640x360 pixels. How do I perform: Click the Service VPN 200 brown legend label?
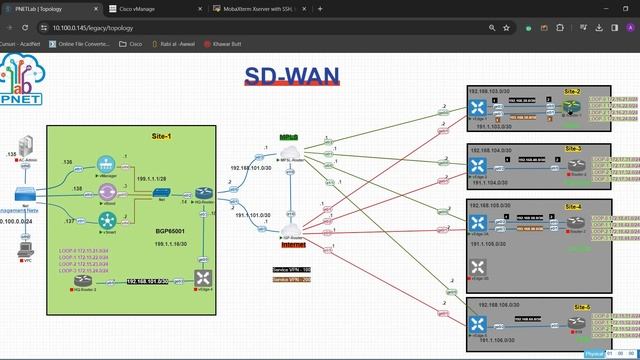(291, 280)
